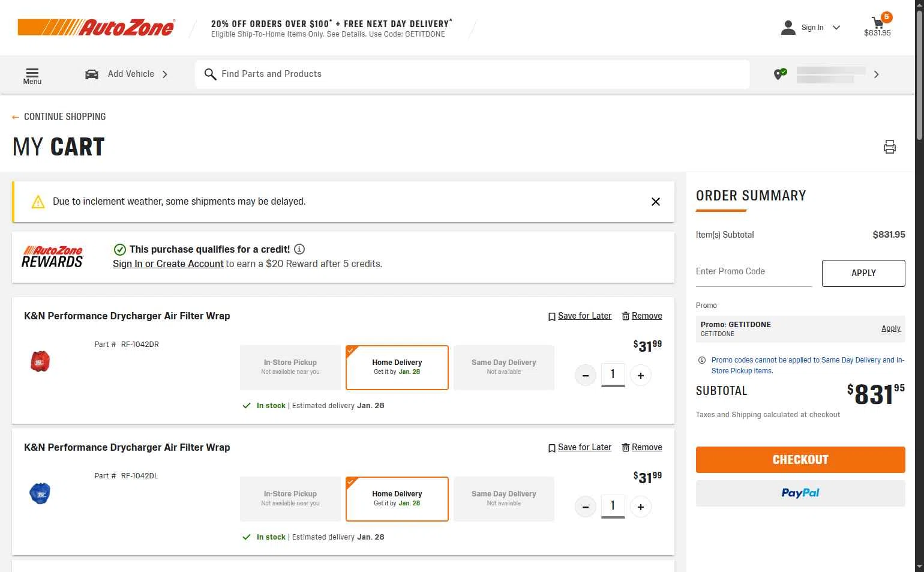Click the red K&N filter wrap thumbnail
Viewport: 924px width, 572px height.
tap(40, 361)
